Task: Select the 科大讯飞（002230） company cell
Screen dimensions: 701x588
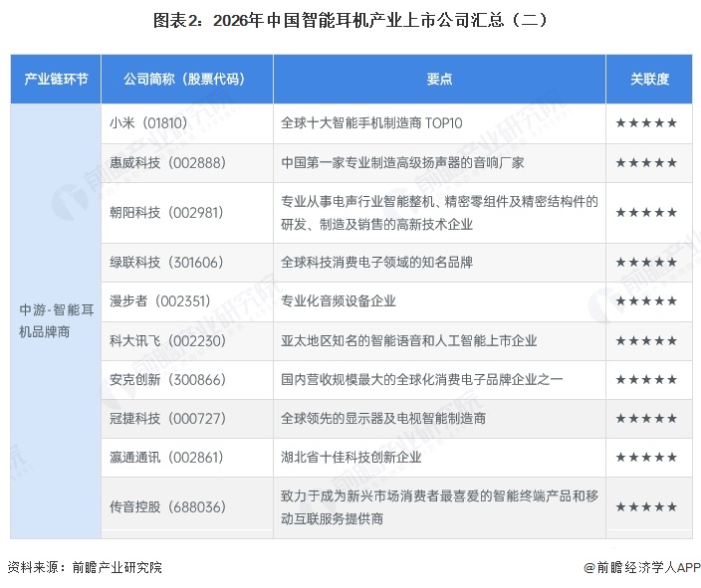Action: pos(187,341)
